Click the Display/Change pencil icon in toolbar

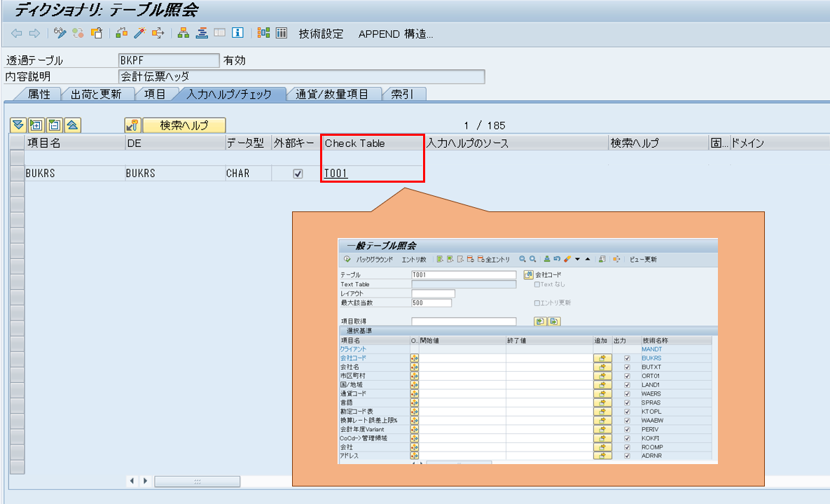tap(58, 32)
